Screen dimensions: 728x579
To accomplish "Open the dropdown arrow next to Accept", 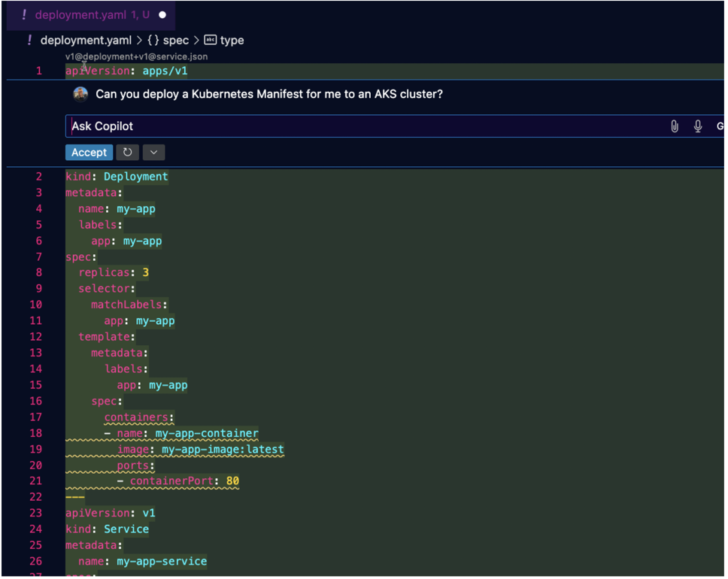I will pyautogui.click(x=153, y=153).
